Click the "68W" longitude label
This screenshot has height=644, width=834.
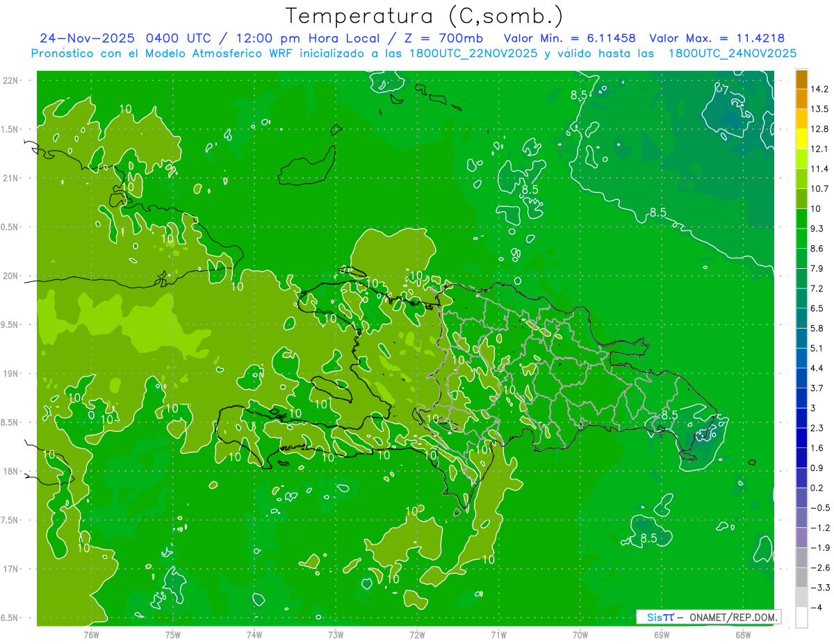coord(742,635)
